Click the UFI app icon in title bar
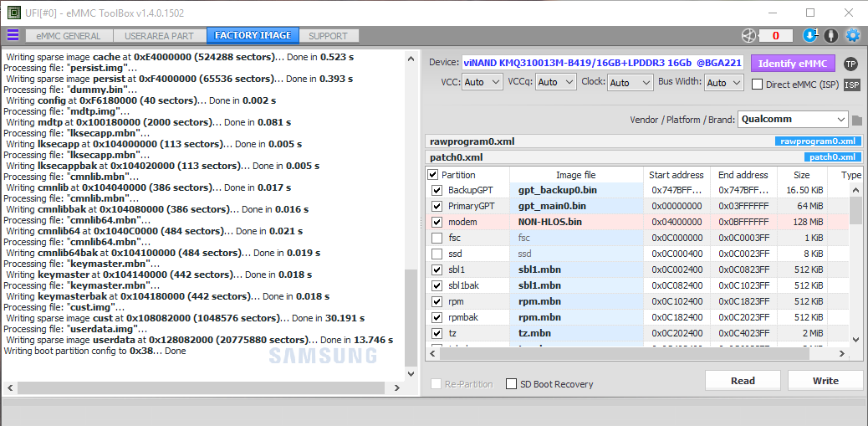Image resolution: width=868 pixels, height=426 pixels. tap(14, 13)
